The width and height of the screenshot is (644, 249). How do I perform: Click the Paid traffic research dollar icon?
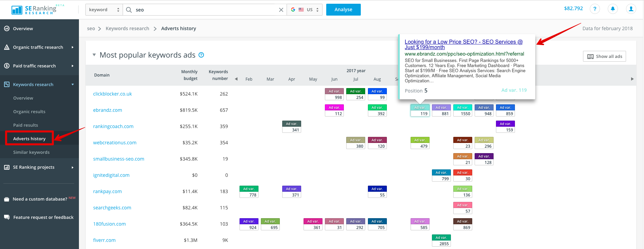[7, 66]
